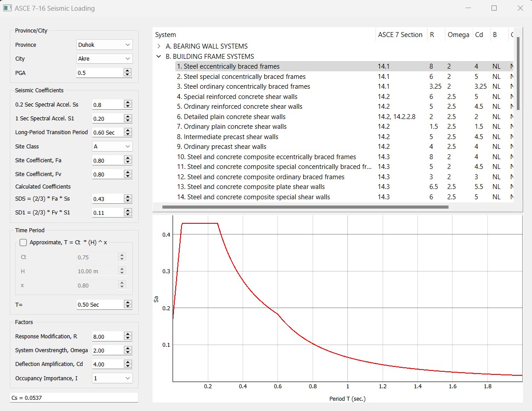Click the System Overstrength Omega field
The width and height of the screenshot is (532, 411).
click(107, 350)
